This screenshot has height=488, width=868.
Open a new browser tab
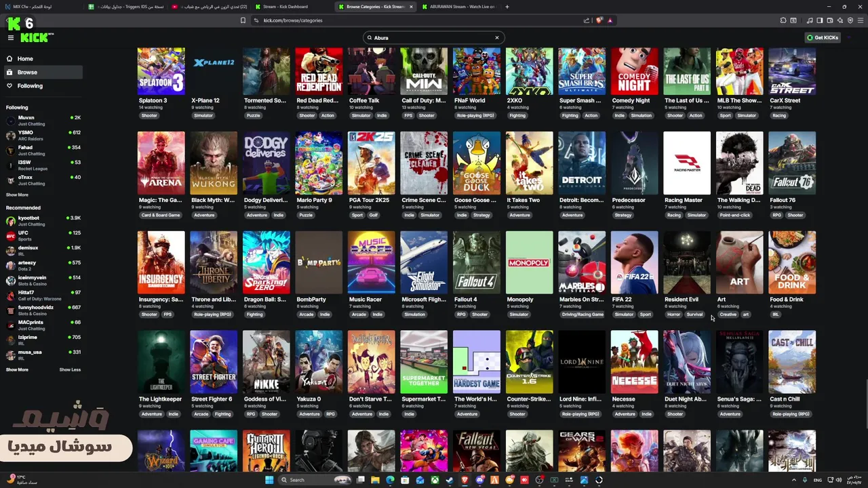click(507, 7)
